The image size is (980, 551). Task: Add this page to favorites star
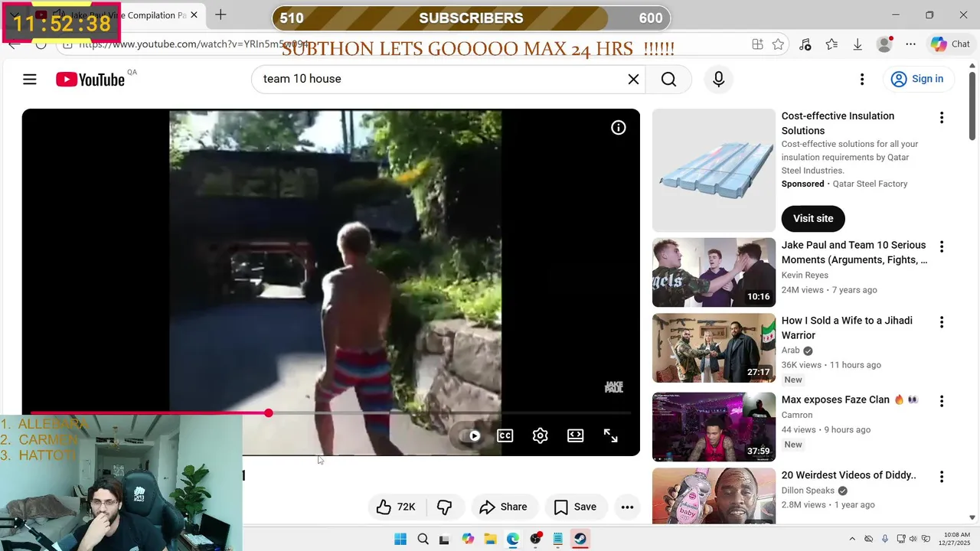coord(778,44)
